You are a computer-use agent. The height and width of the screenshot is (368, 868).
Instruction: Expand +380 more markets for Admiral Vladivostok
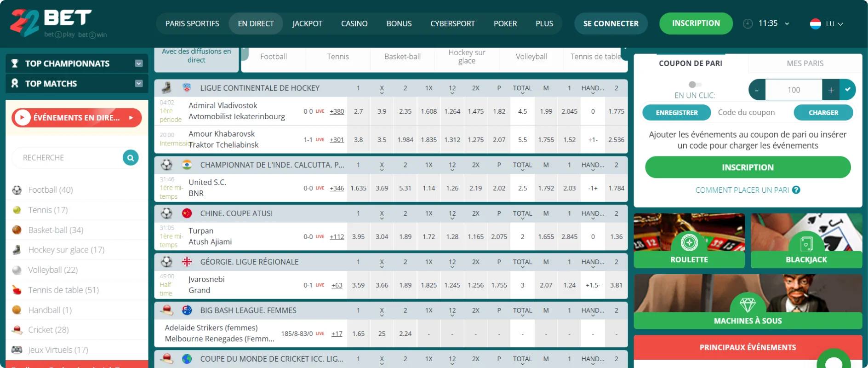(x=337, y=111)
